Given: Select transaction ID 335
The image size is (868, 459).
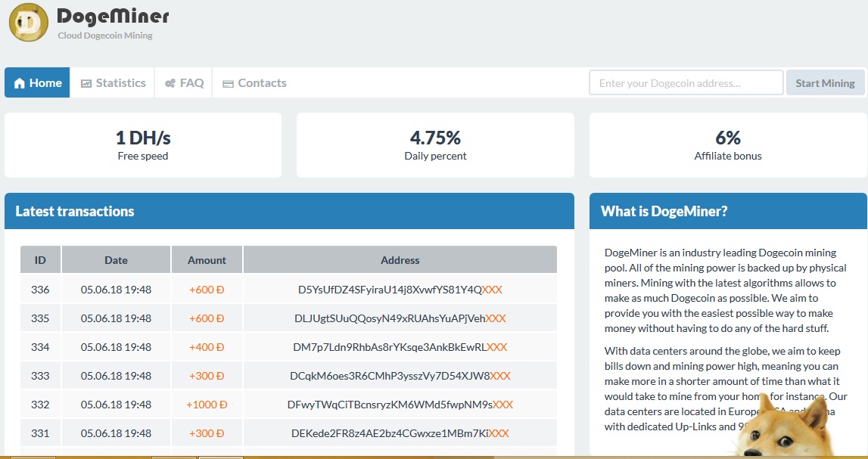Looking at the screenshot, I should 40,318.
